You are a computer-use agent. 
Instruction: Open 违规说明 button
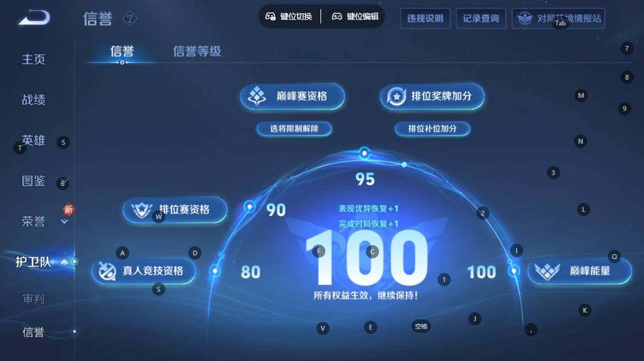click(x=425, y=19)
